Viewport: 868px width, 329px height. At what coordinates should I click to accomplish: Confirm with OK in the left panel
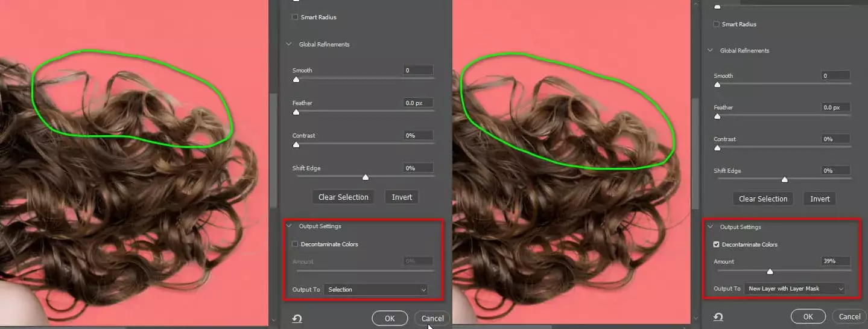[x=390, y=318]
